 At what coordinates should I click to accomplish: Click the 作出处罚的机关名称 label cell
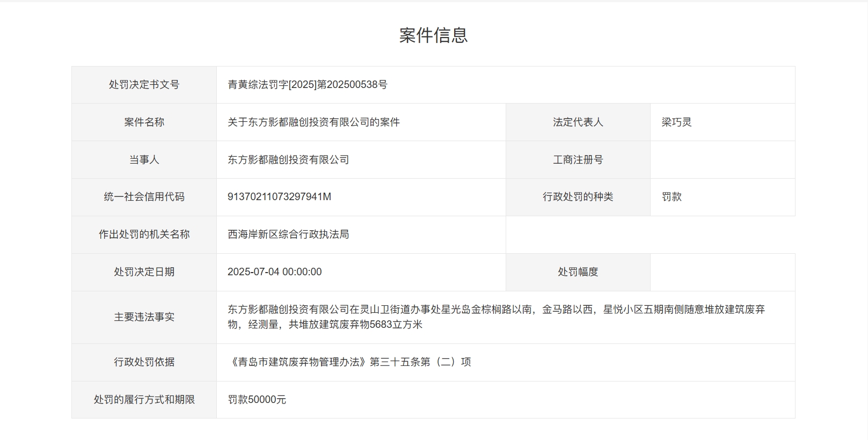point(144,234)
